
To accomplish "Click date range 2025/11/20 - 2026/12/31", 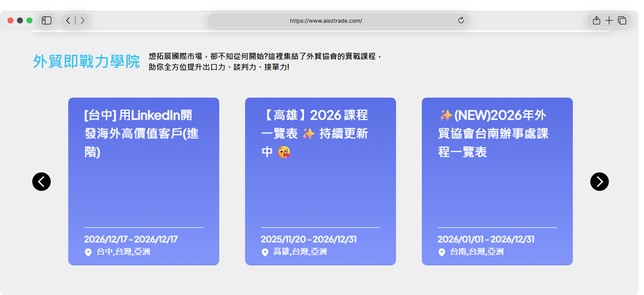I will [309, 239].
